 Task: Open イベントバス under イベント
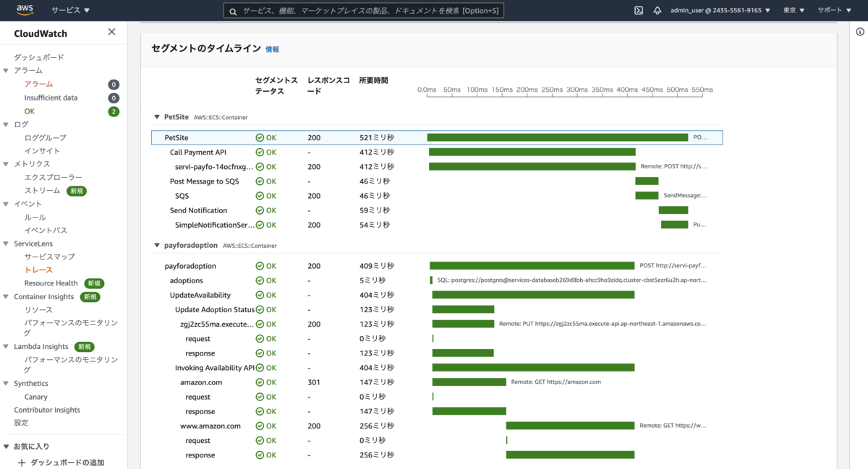[x=46, y=231]
